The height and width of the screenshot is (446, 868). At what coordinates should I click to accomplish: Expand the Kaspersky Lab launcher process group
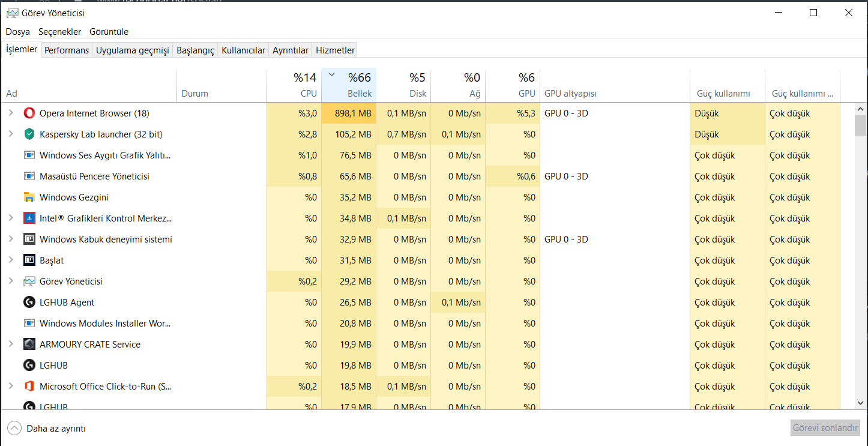pos(10,134)
